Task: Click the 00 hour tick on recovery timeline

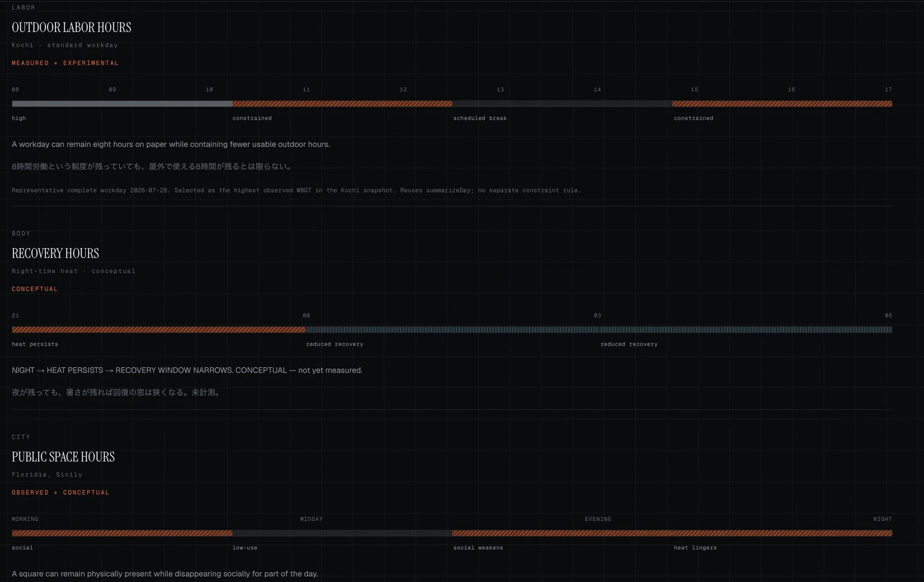Action: [307, 316]
